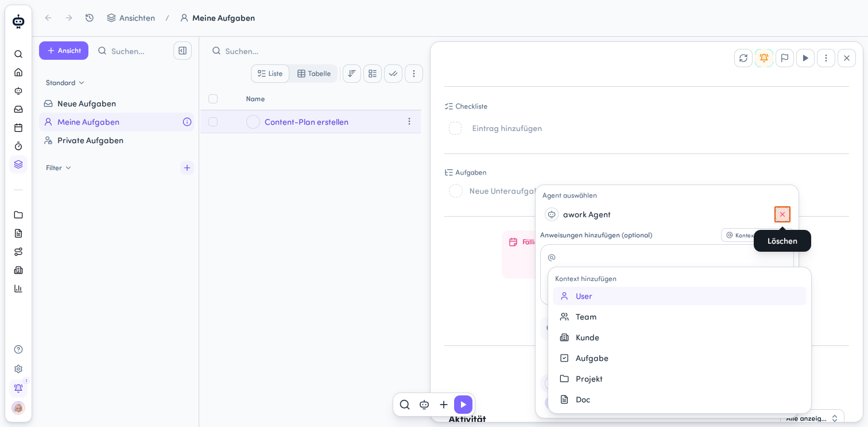The image size is (868, 427).
Task: Open the sort options icon in the list toolbar
Action: (x=352, y=74)
